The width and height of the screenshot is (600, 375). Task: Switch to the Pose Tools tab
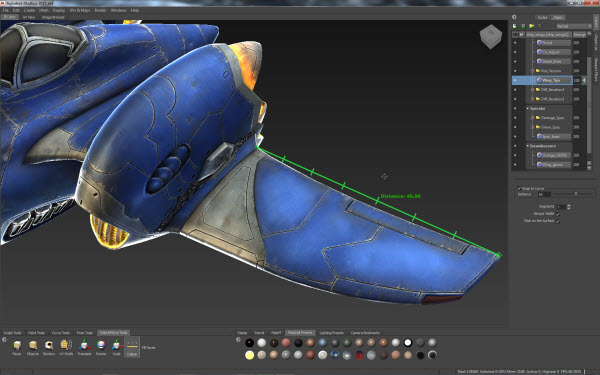pos(85,333)
